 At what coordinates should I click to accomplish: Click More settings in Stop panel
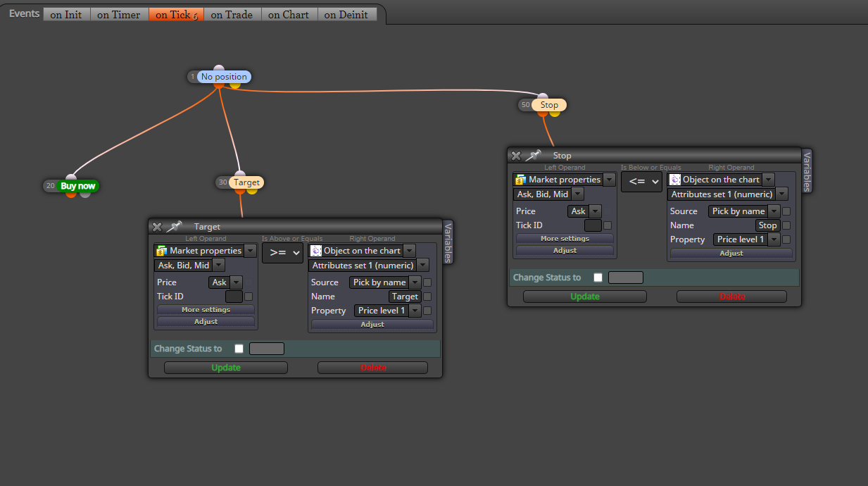pyautogui.click(x=565, y=239)
